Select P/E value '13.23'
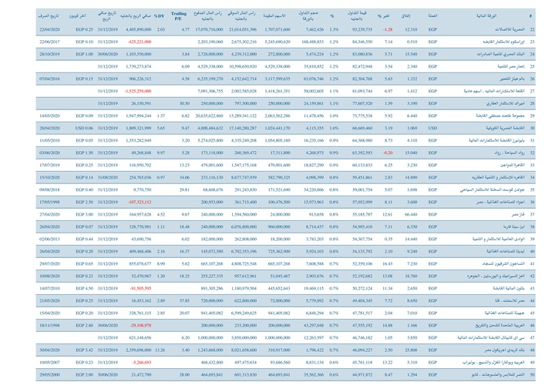 [184, 166]
